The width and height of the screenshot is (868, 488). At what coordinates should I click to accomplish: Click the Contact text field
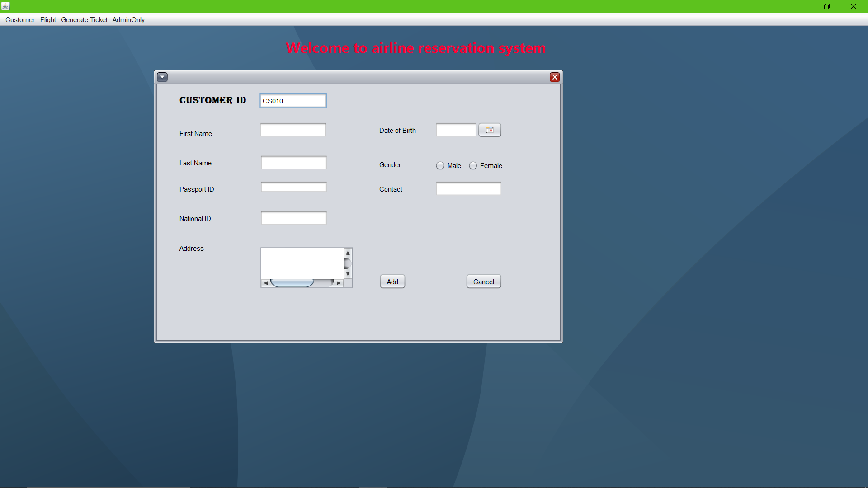(468, 188)
